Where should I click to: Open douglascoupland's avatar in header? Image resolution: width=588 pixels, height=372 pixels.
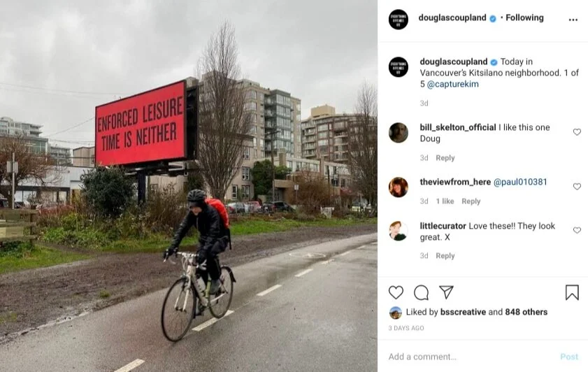[399, 19]
